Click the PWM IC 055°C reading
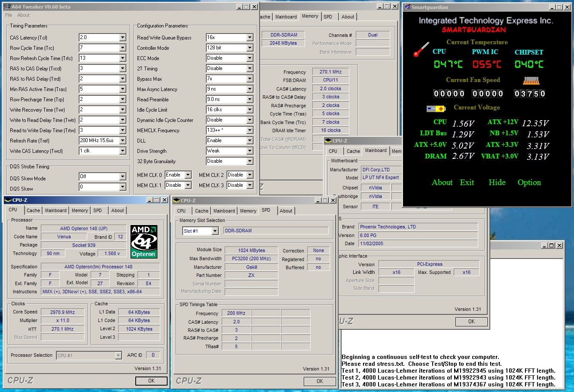This screenshot has height=392, width=574. (487, 64)
